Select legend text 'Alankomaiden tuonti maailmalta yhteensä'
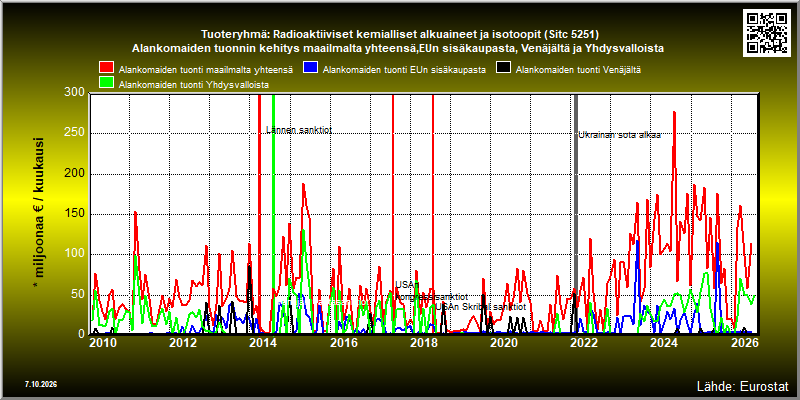Viewport: 800px width, 400px height. pos(206,70)
